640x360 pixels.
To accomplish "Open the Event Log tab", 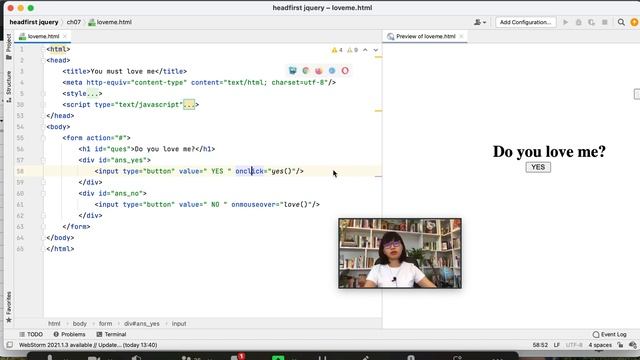I will 609,334.
